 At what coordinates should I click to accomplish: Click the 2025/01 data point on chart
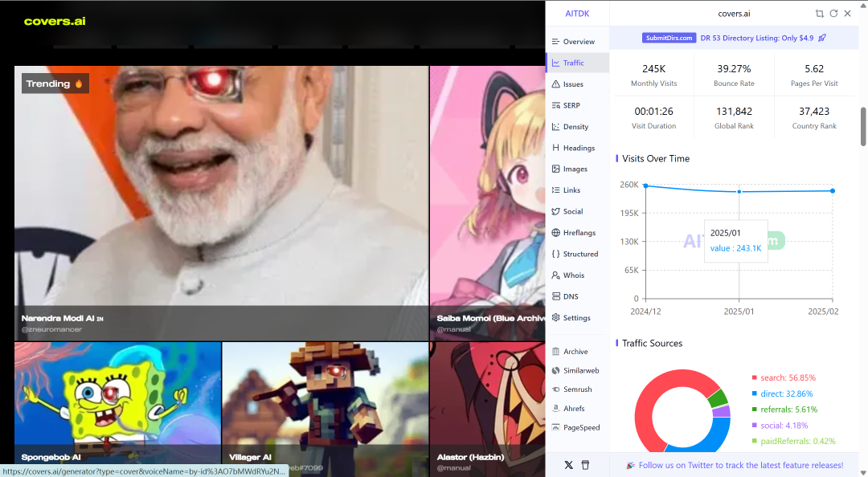pos(739,191)
